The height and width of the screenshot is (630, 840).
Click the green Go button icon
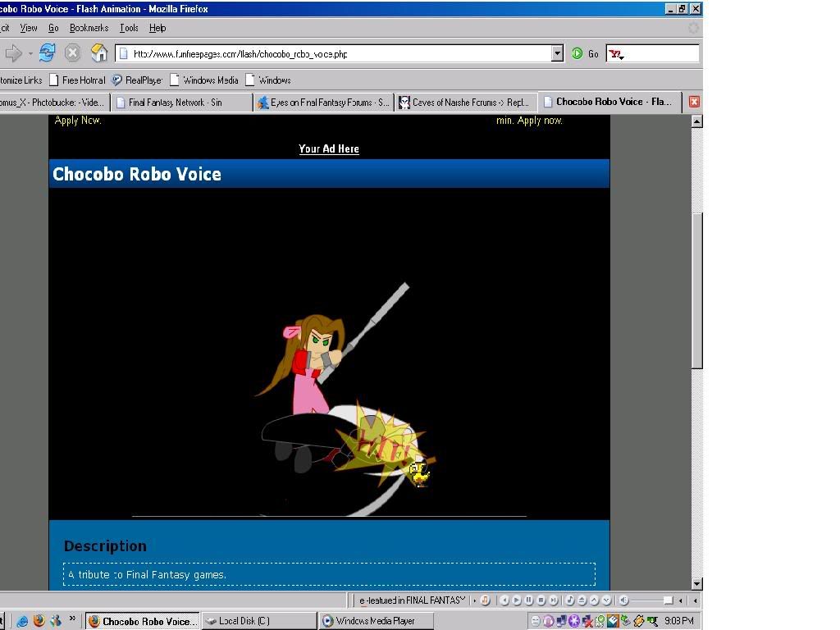click(x=577, y=53)
